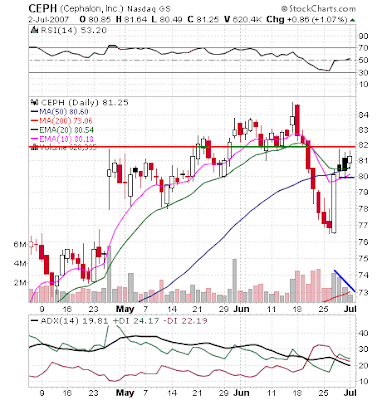Click the CEPH (Daily) 81.25 legend label
Viewport: 382px width, 400px height.
[84, 103]
